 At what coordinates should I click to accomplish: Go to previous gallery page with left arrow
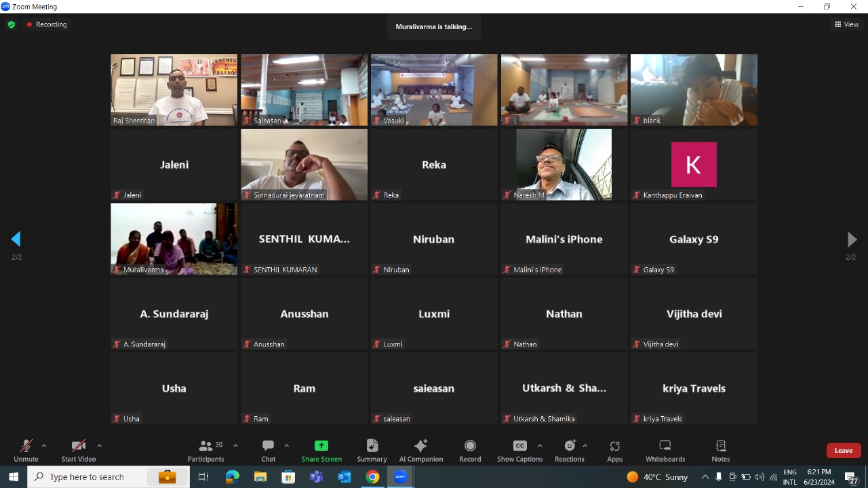(16, 239)
